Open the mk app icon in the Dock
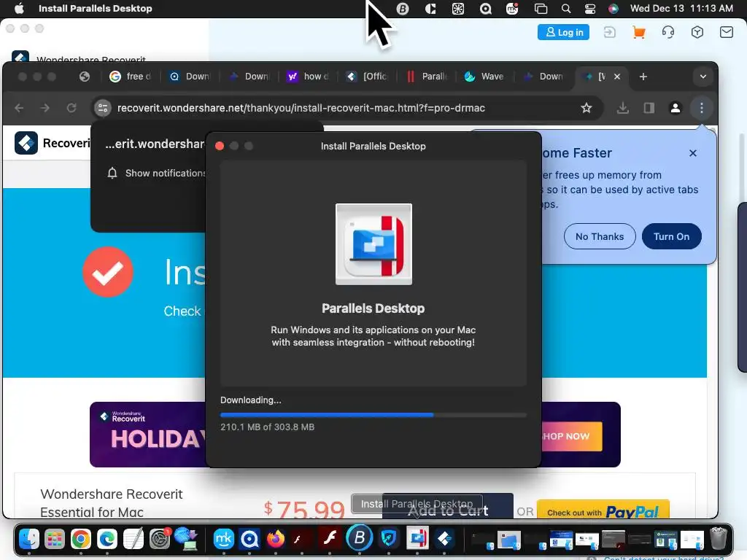 coord(223,539)
